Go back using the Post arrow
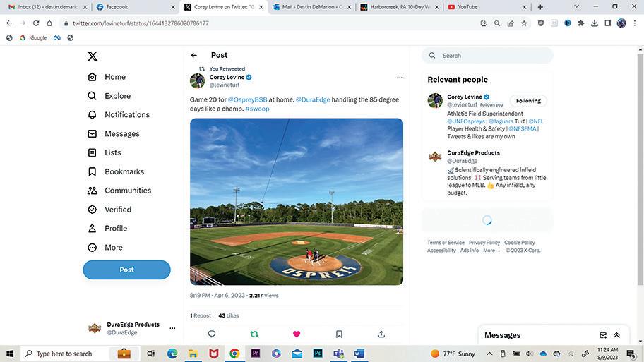644x362 pixels. point(194,55)
